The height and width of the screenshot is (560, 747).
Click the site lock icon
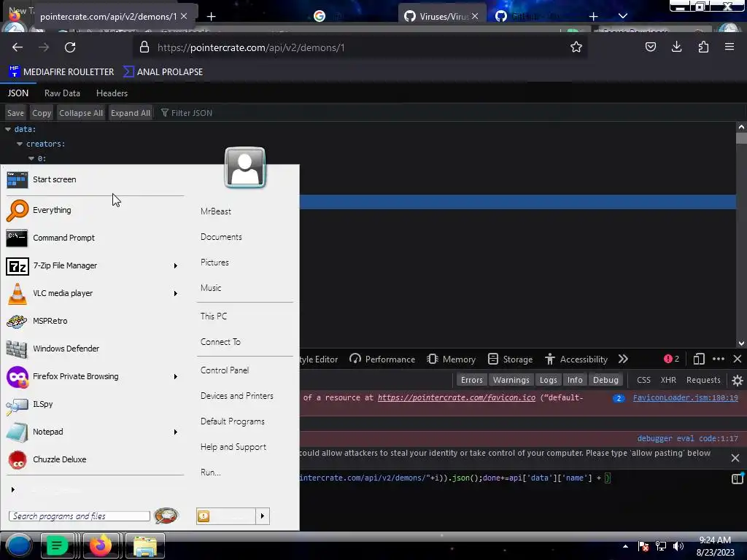point(144,47)
